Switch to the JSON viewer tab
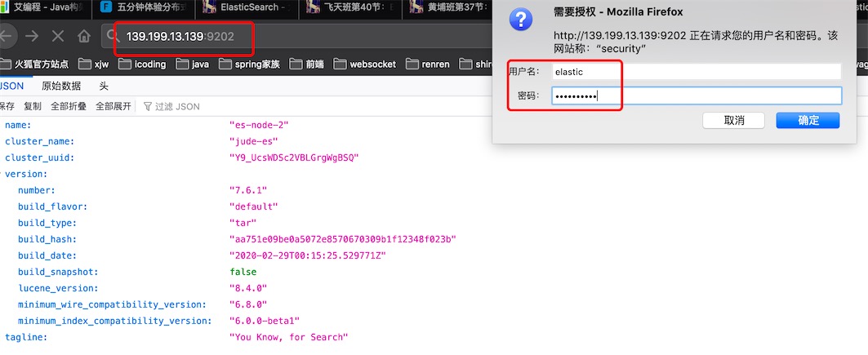This screenshot has width=868, height=355. (x=11, y=87)
